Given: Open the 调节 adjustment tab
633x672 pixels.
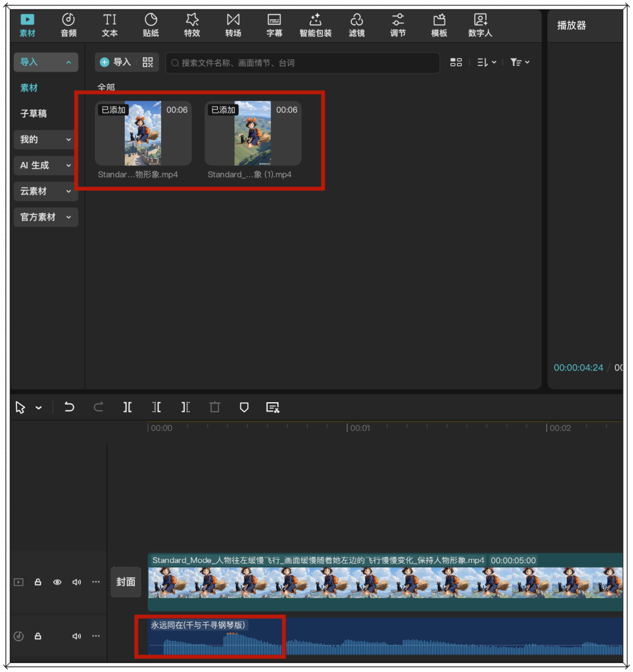Looking at the screenshot, I should [x=397, y=25].
